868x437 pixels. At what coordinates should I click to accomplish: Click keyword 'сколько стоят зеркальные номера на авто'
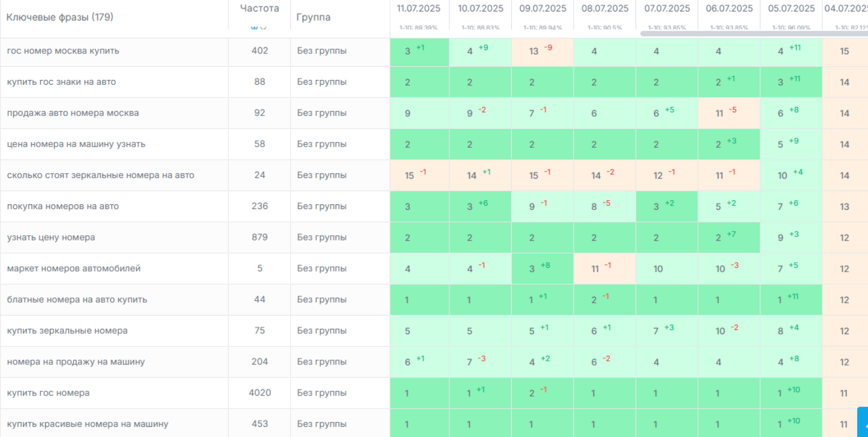(100, 176)
